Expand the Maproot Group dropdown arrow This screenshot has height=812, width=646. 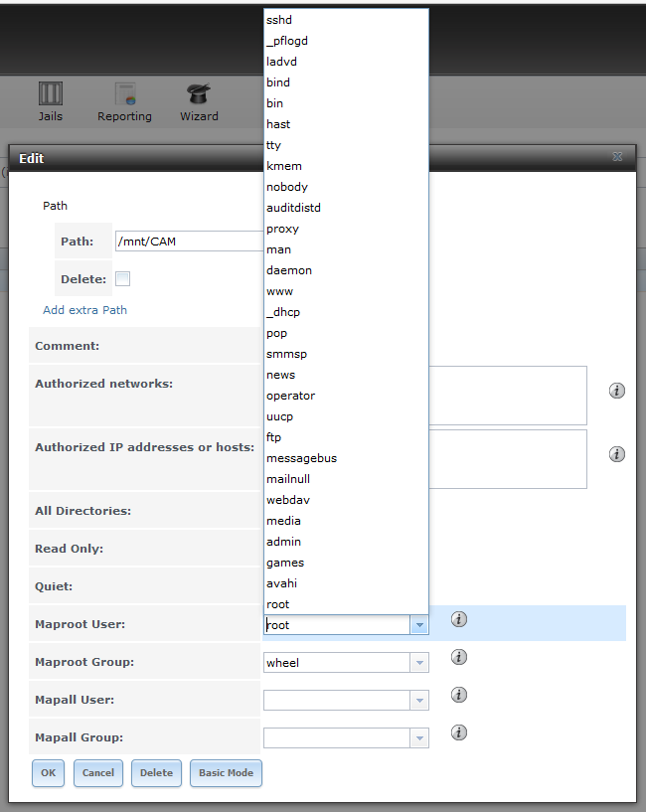click(x=419, y=663)
